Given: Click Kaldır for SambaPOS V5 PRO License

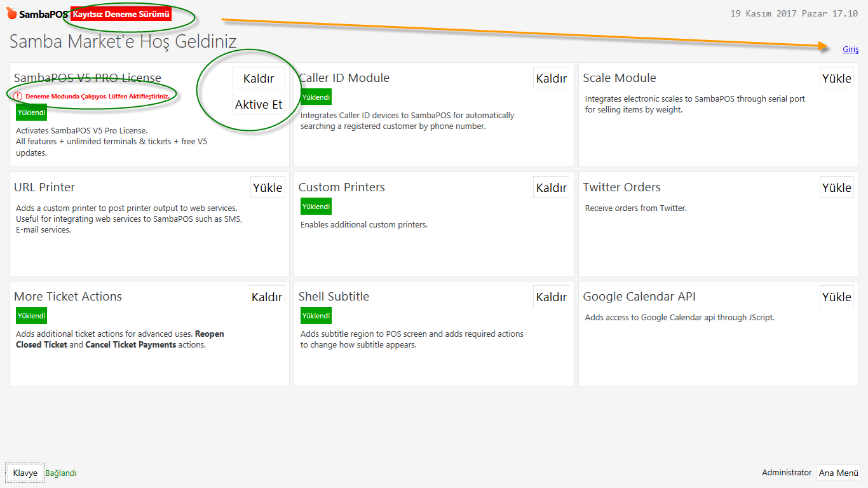Looking at the screenshot, I should pos(259,78).
